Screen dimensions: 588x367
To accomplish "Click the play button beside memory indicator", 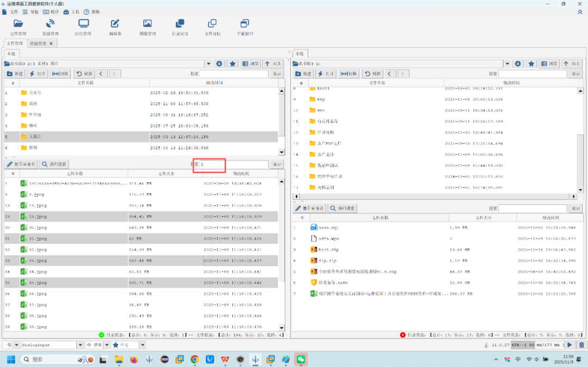I will [570, 345].
